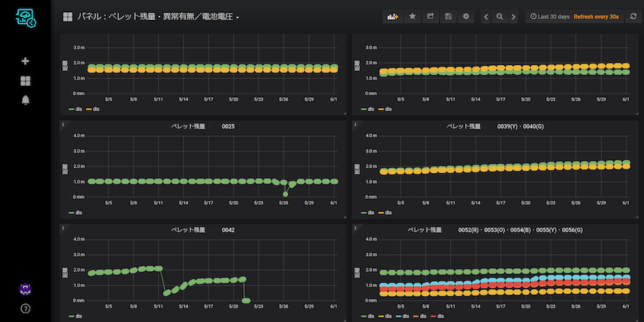Zoom out the time range
Image resolution: width=644 pixels, height=322 pixels.
point(499,16)
